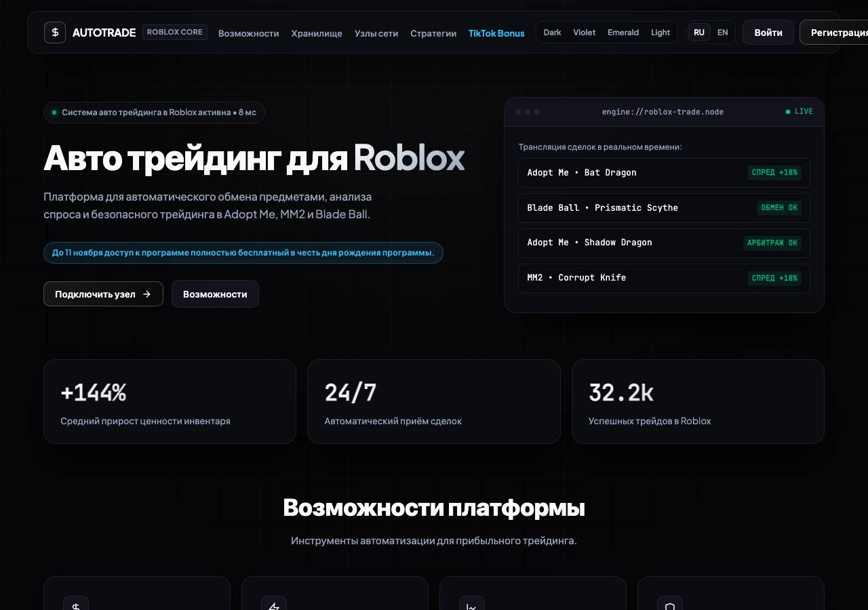This screenshot has width=868, height=610.
Task: Open the Возможности nav menu item
Action: (248, 33)
